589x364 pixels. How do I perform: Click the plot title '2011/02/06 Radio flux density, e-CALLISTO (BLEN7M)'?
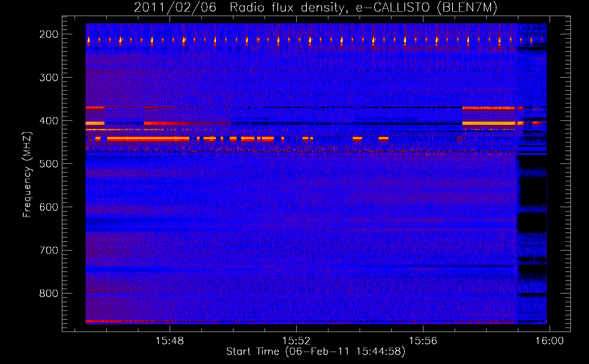click(315, 7)
